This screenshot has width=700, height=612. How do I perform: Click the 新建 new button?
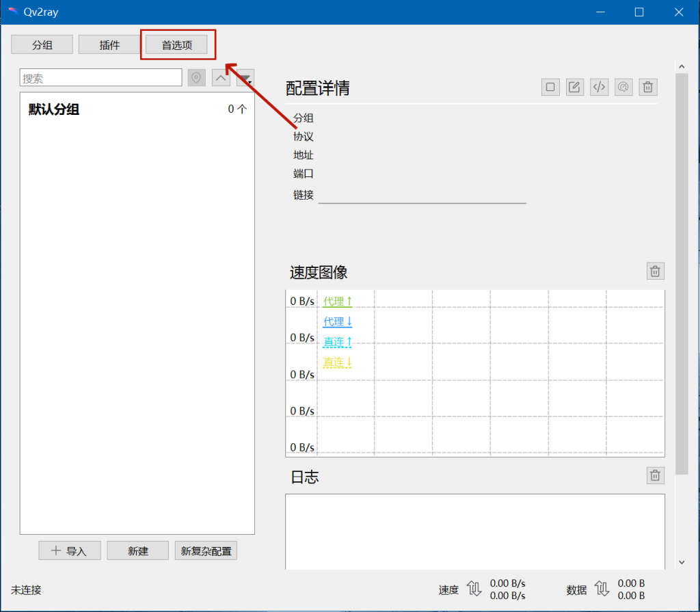click(138, 551)
